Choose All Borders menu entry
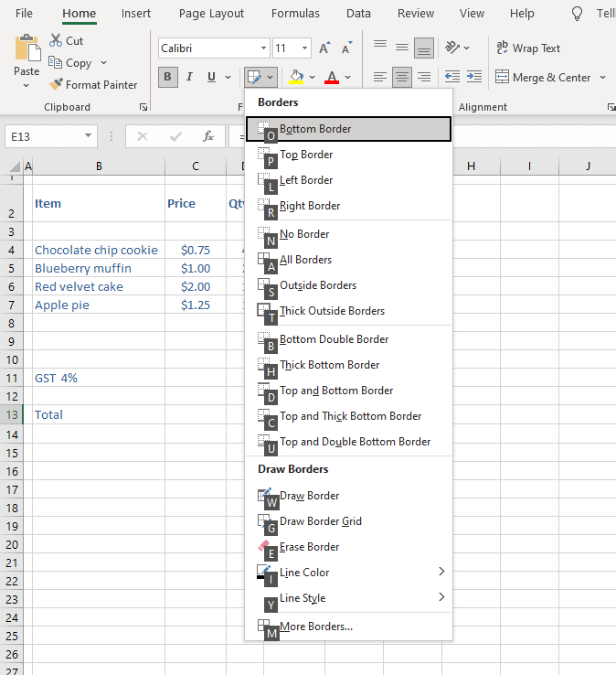This screenshot has width=616, height=675. tap(348, 260)
